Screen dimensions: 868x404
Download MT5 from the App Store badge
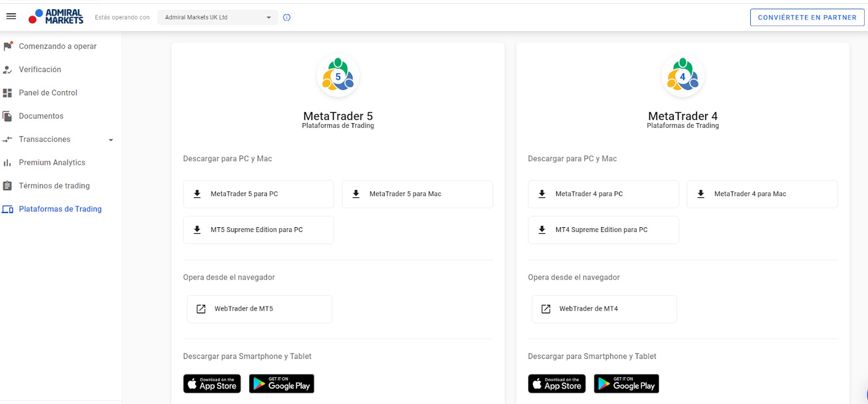click(212, 384)
